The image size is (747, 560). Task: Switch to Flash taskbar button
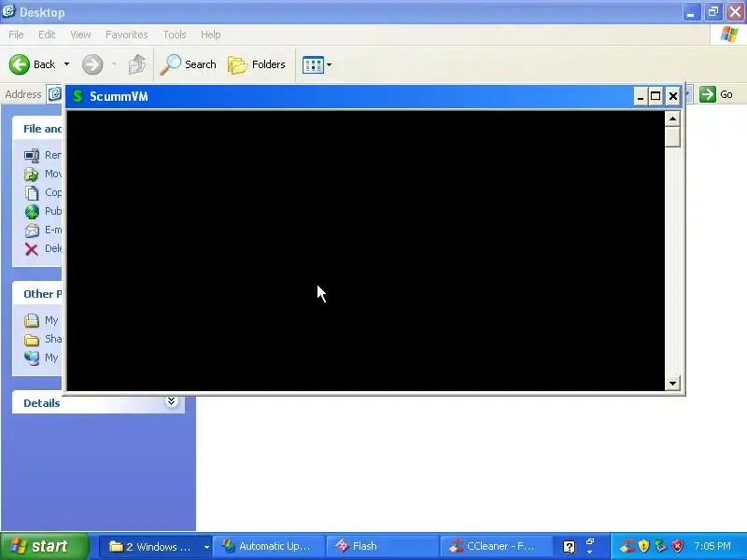(x=383, y=546)
